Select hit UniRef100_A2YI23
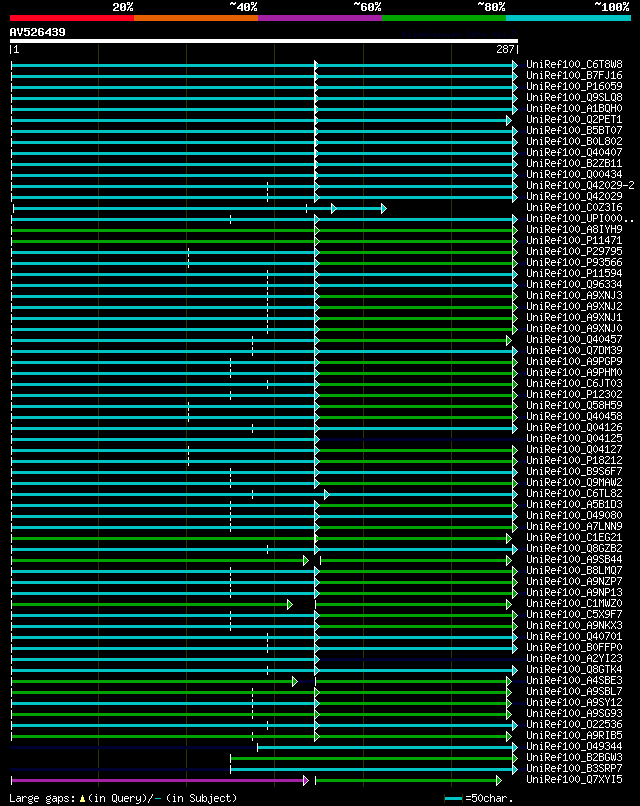This screenshot has height=806, width=640. (574, 658)
